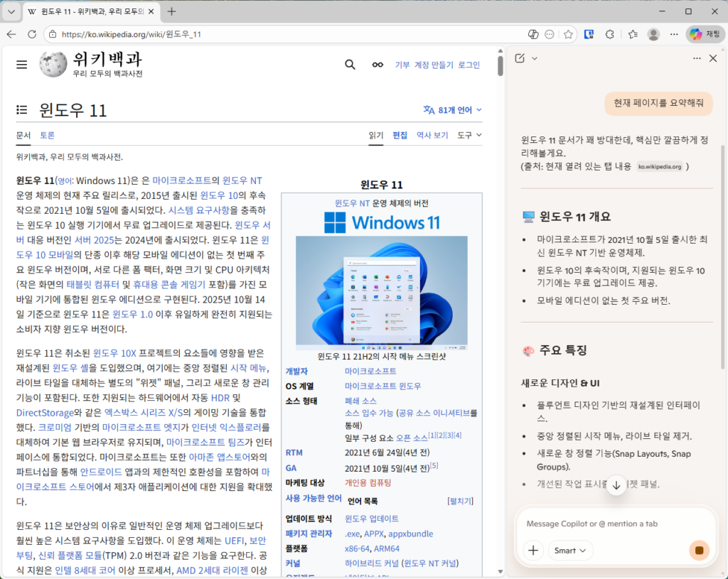Switch to the 토론 tab

pyautogui.click(x=47, y=135)
